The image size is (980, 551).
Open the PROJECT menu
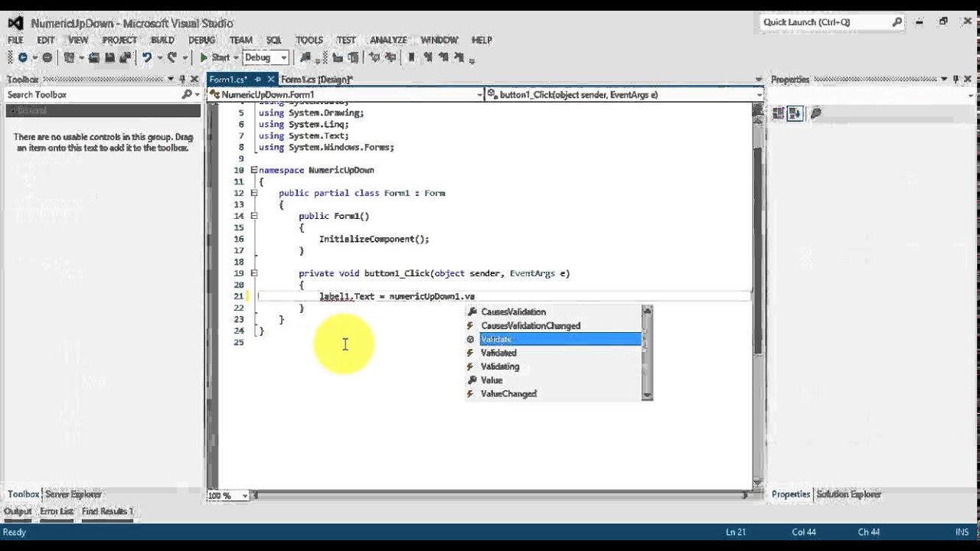click(x=119, y=40)
